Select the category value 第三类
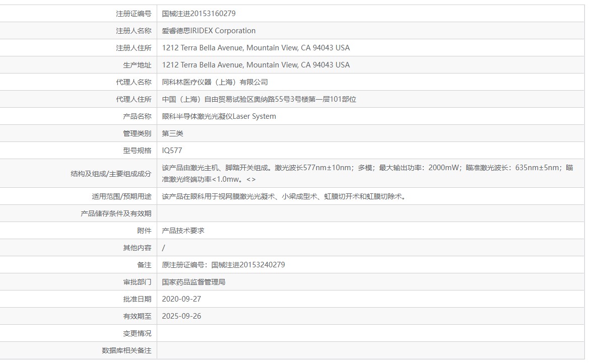Screen dimensions: 591x364 pyautogui.click(x=173, y=133)
